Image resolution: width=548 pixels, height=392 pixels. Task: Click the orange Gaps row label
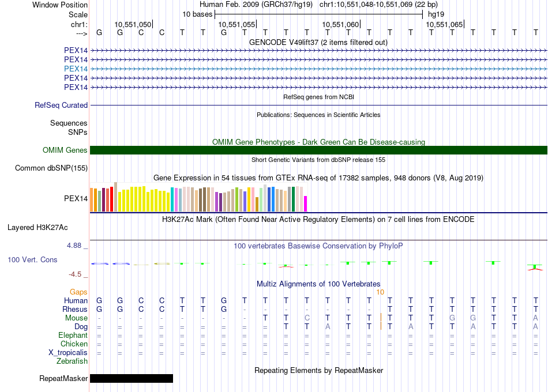[78, 292]
